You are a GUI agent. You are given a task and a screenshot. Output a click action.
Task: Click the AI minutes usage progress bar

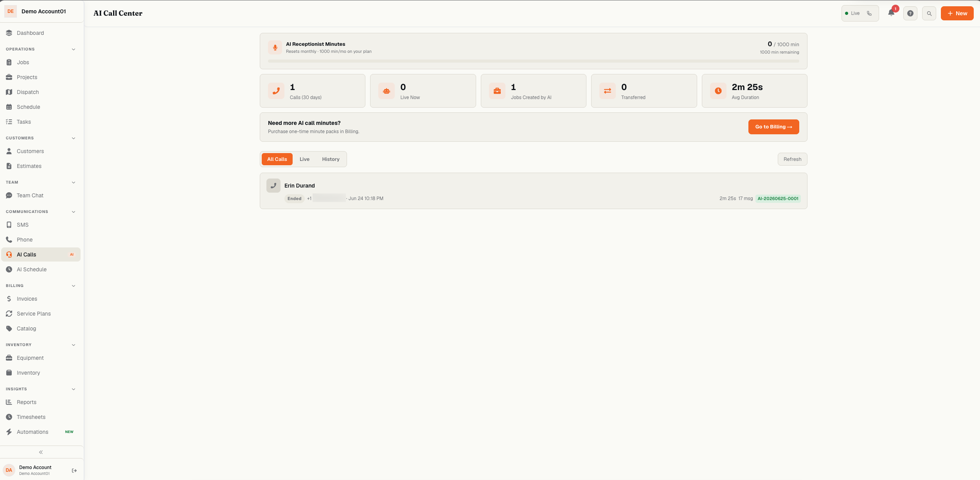[534, 61]
